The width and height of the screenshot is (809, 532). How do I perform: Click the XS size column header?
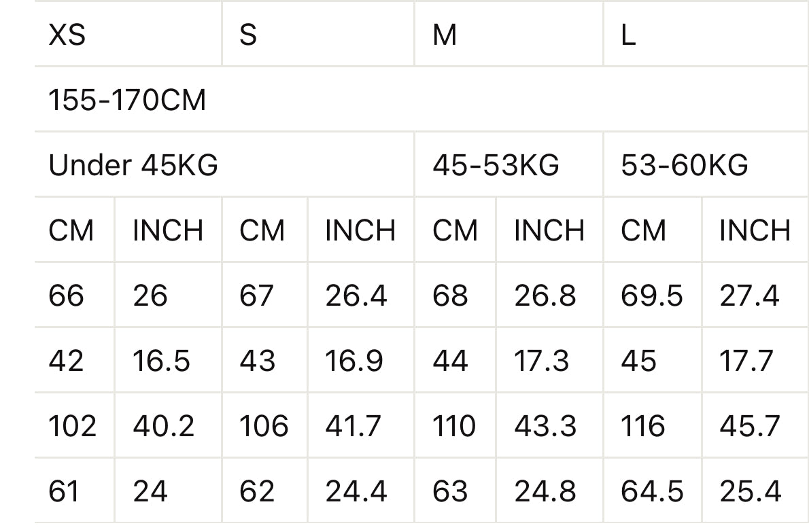[x=67, y=35]
